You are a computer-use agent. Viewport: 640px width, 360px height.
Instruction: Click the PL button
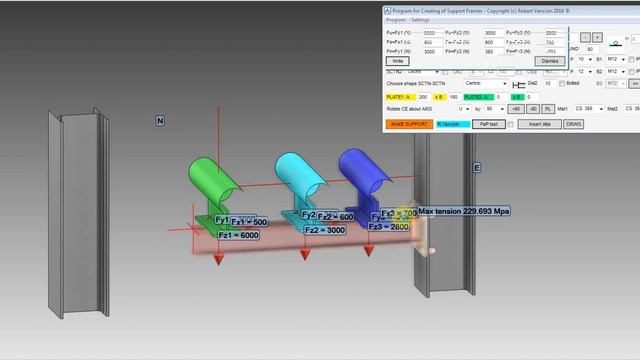[x=547, y=109]
